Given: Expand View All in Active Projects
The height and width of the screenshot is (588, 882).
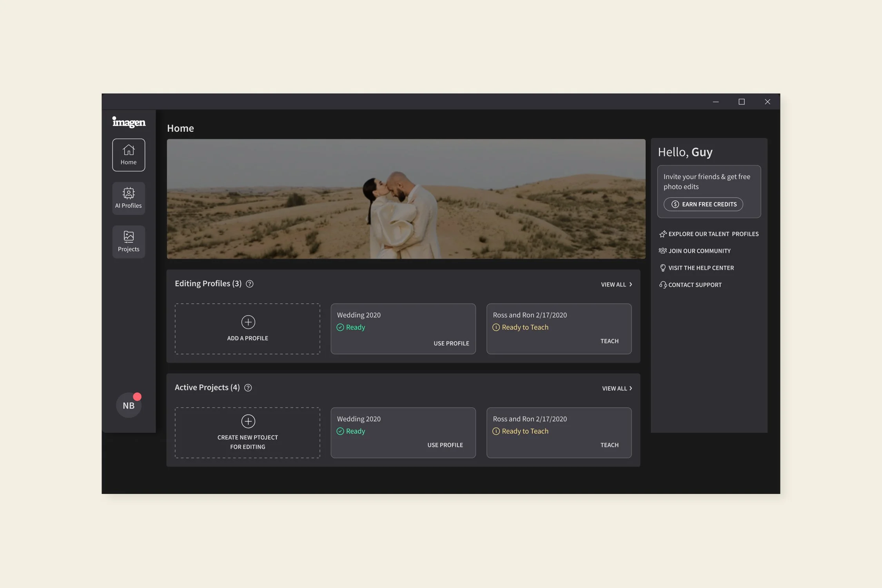Looking at the screenshot, I should 616,388.
